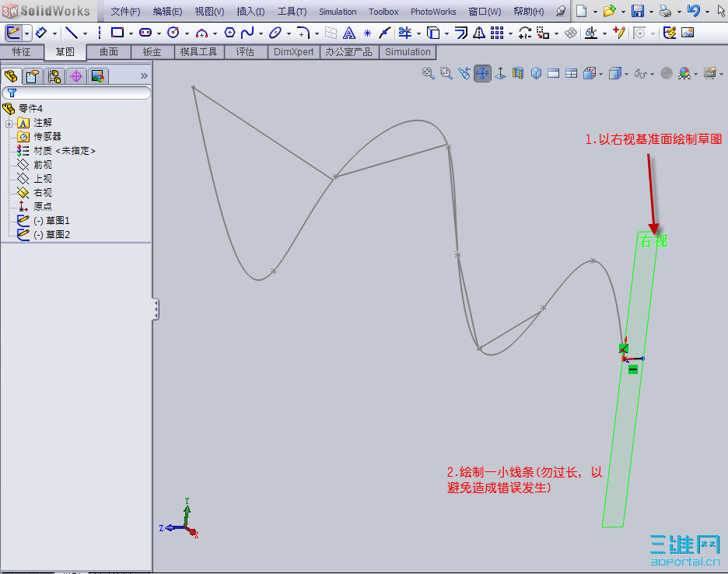Switch to the 特征 tab
The width and height of the screenshot is (728, 574).
click(x=22, y=52)
